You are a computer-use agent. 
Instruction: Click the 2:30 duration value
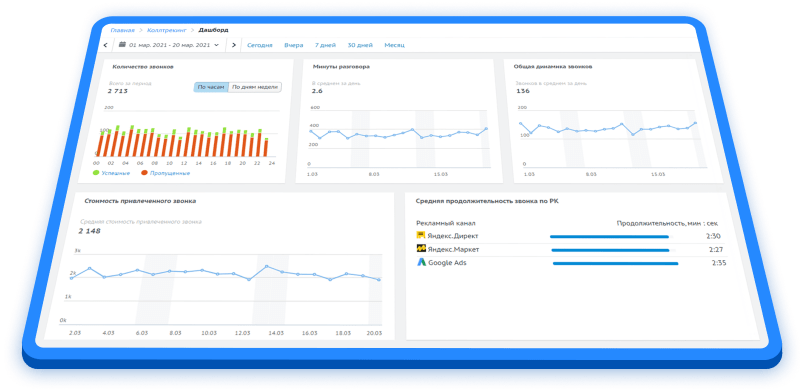click(713, 236)
